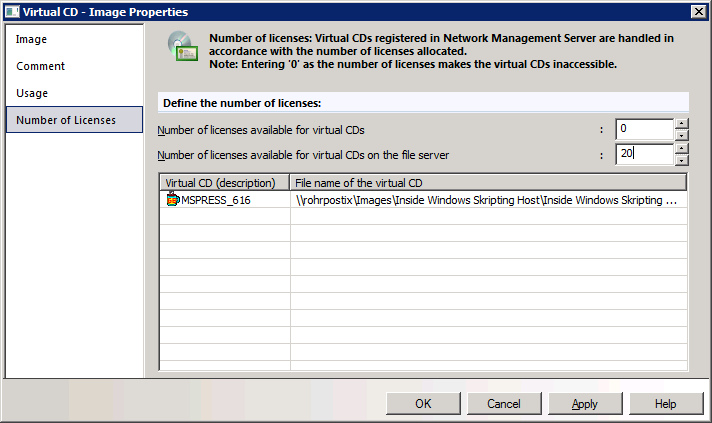
Task: Decrease file server licenses with down arrow
Action: point(682,160)
